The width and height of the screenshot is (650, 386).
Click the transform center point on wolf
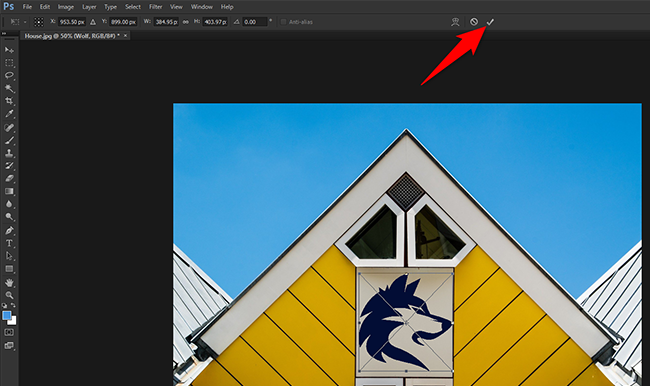tap(406, 323)
